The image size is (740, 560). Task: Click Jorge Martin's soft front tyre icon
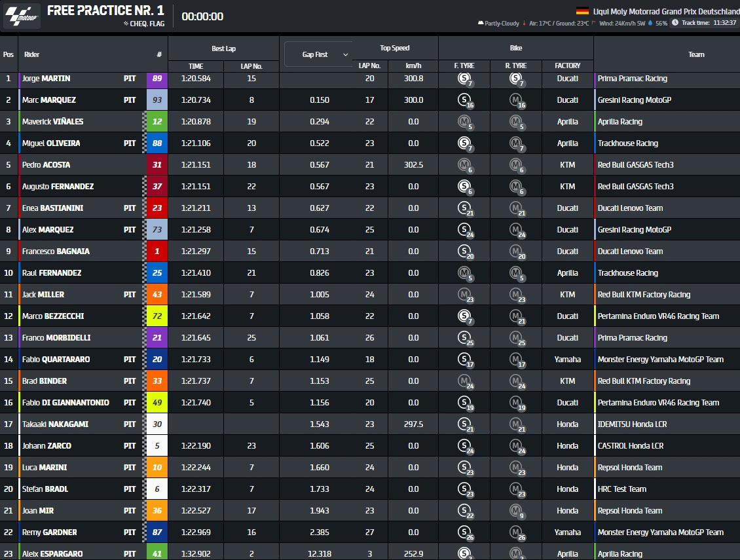click(x=464, y=79)
